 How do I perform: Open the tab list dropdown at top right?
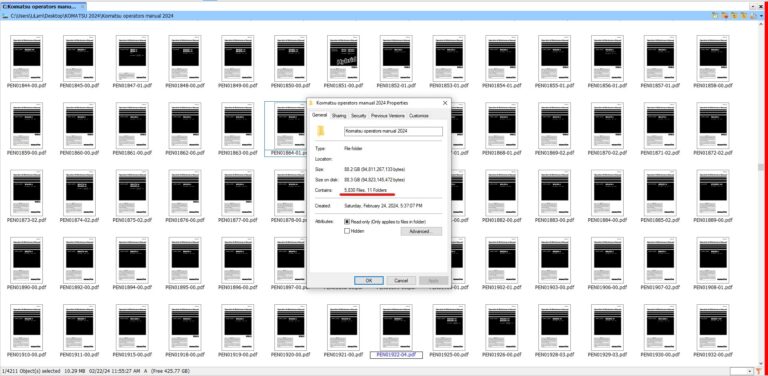tap(753, 7)
